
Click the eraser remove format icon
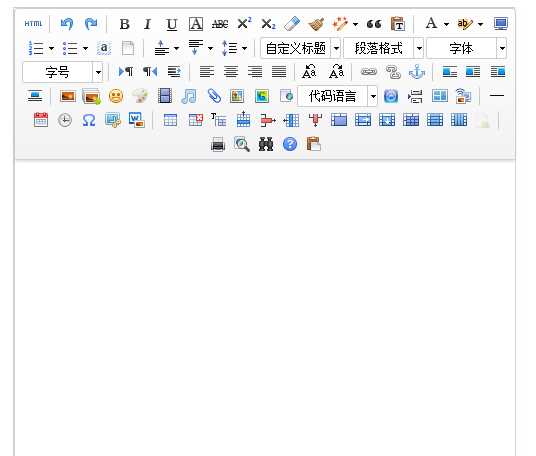tap(292, 24)
